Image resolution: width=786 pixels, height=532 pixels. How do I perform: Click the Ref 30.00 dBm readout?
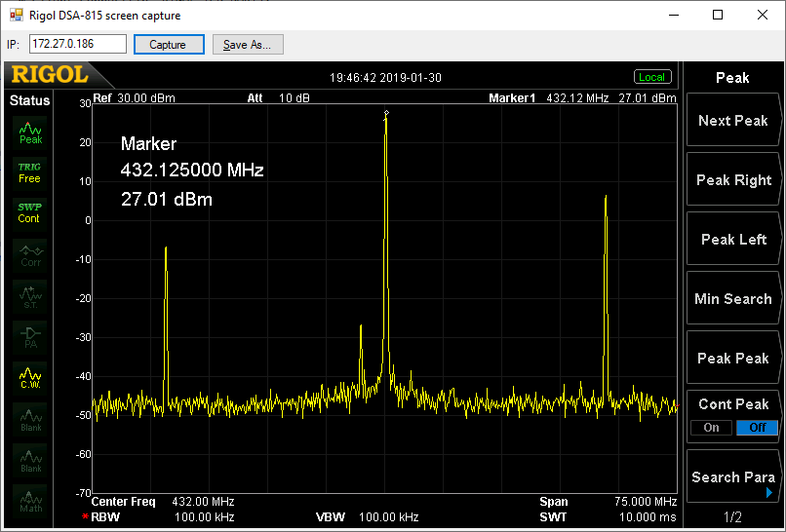pos(135,97)
